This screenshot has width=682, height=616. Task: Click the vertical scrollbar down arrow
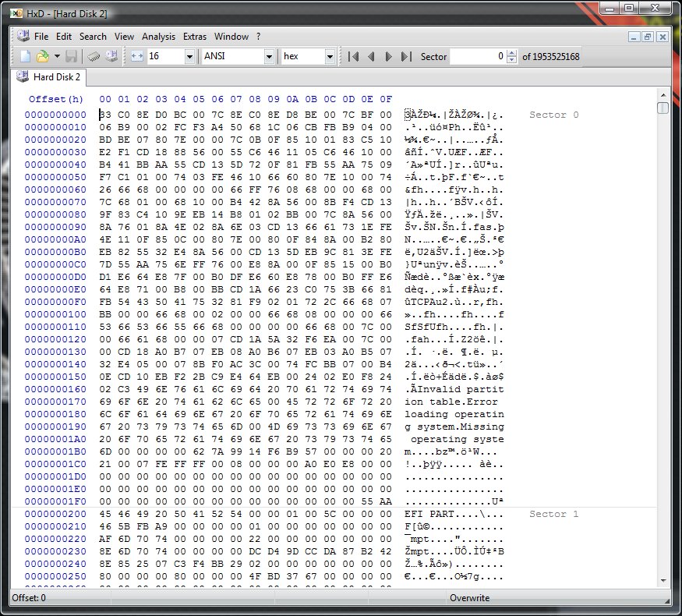point(663,581)
